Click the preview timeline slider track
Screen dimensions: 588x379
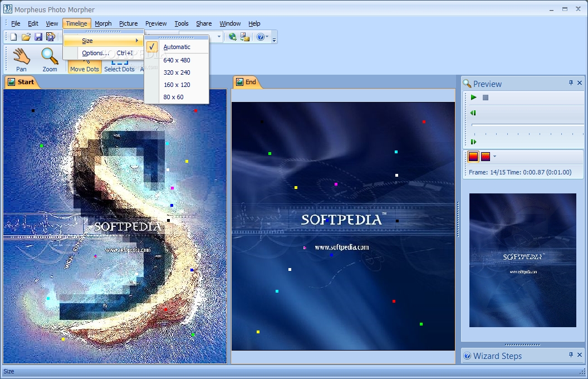[x=527, y=125]
